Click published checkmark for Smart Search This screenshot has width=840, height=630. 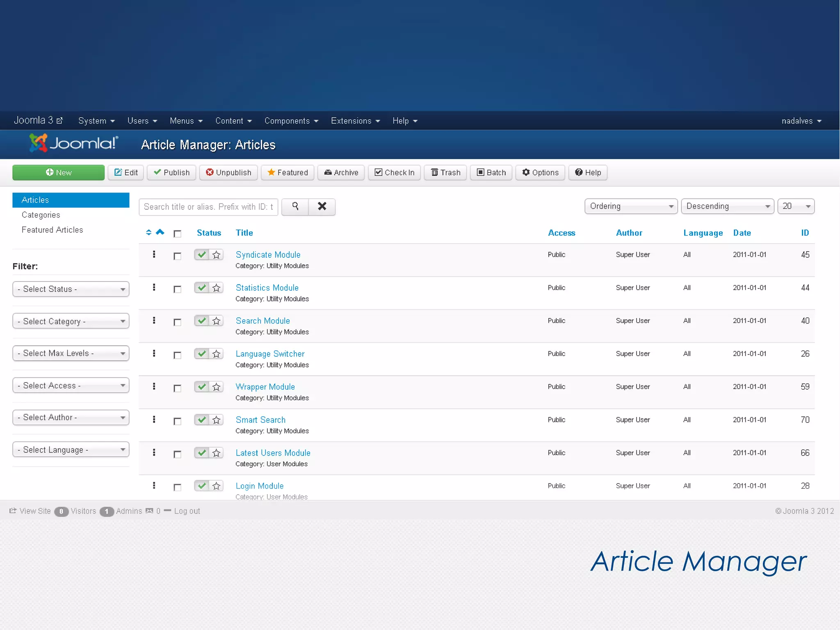202,420
